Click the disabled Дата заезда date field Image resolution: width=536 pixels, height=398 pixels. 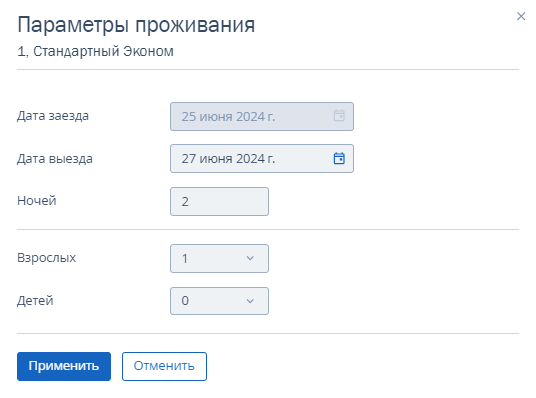click(262, 116)
